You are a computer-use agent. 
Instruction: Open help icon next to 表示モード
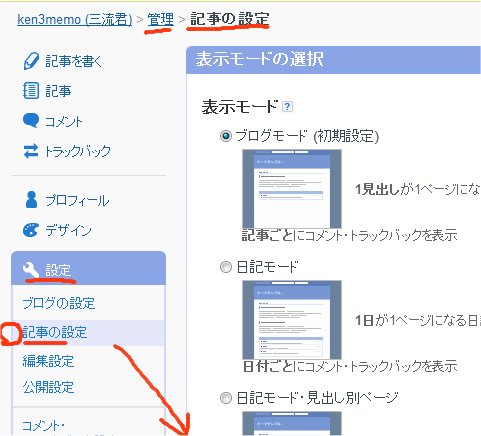click(x=287, y=107)
